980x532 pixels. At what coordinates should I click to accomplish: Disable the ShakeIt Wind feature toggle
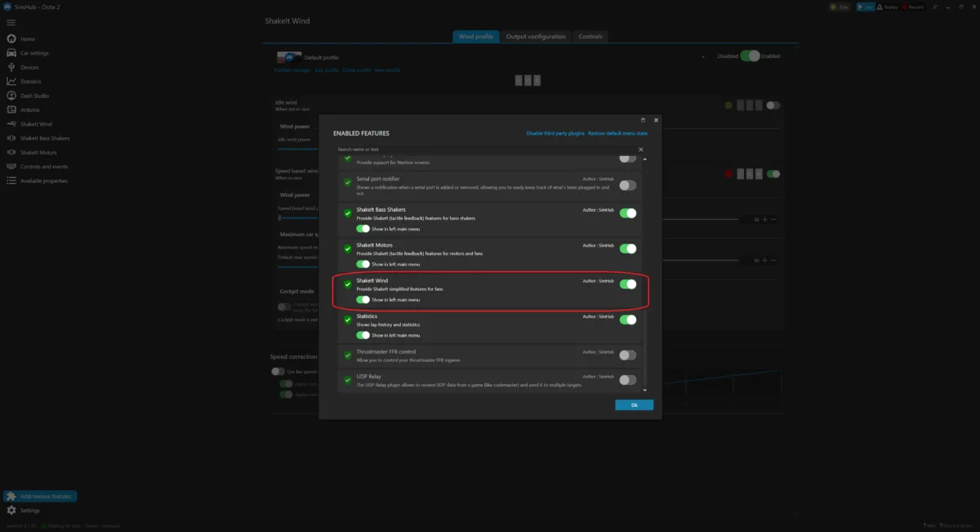pos(627,284)
